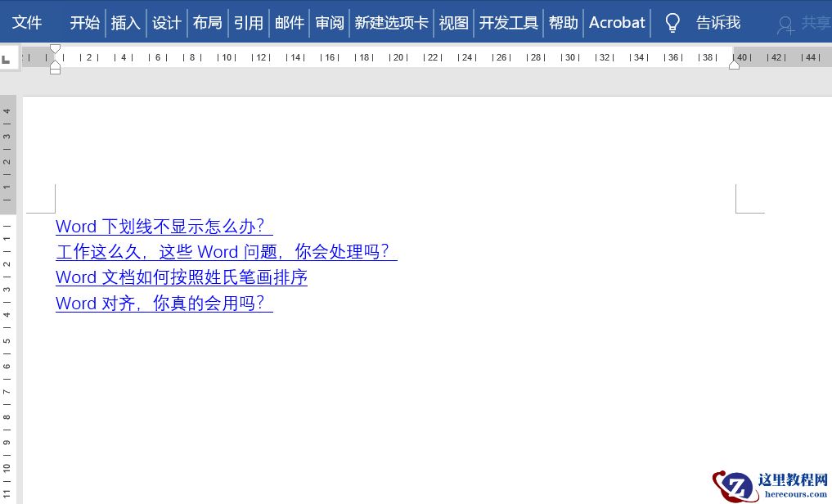Select the 帮助 ribbon tab
Image resolution: width=832 pixels, height=504 pixels.
(563, 22)
